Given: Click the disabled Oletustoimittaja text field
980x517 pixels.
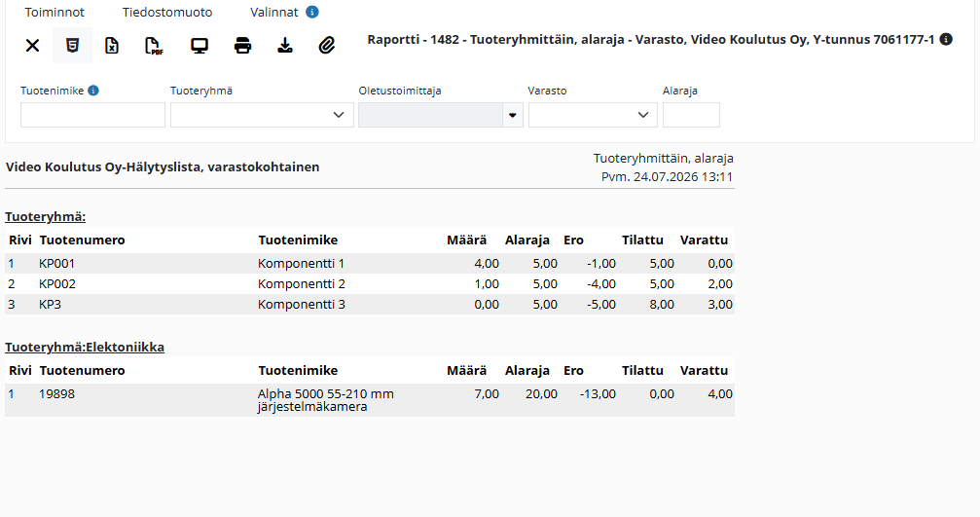Looking at the screenshot, I should (x=430, y=115).
